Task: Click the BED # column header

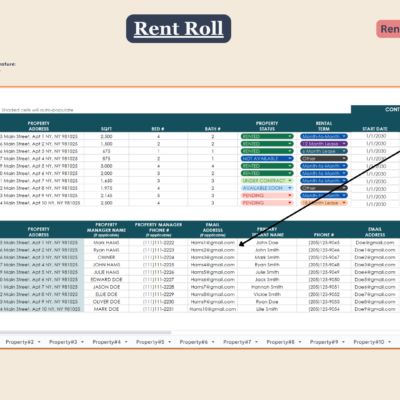Action: point(158,129)
